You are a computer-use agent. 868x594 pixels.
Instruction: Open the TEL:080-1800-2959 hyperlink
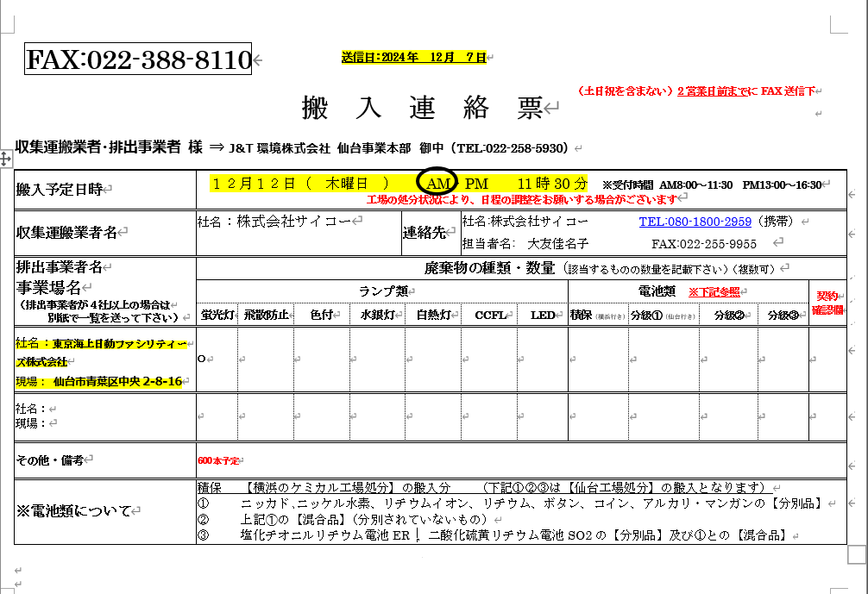coord(695,222)
